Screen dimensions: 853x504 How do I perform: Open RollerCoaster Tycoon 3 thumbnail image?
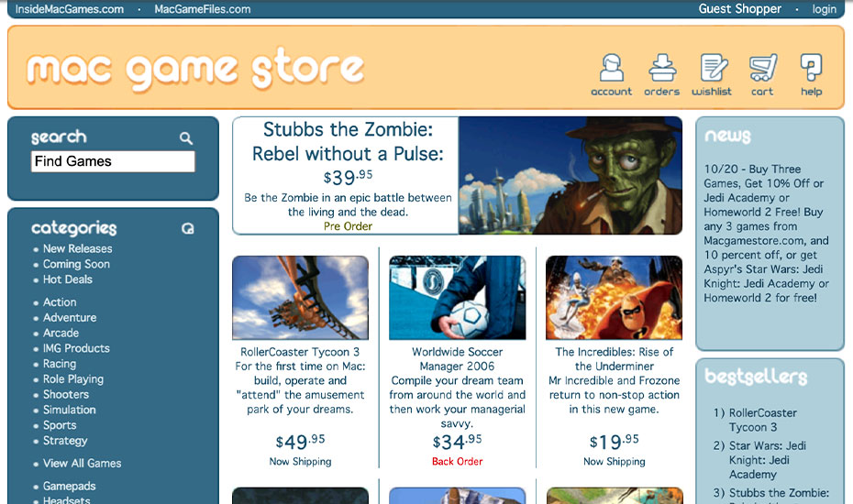300,298
